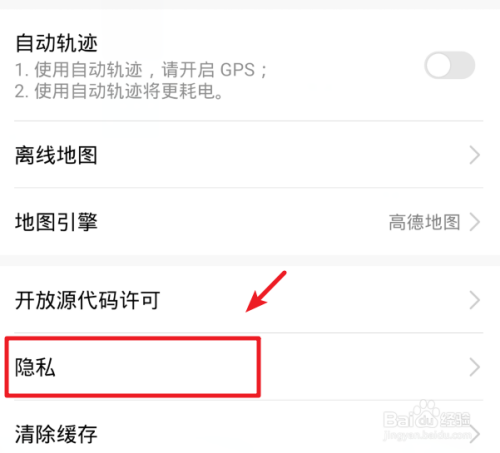
Task: Click inside the red highlighted box
Action: 132,367
